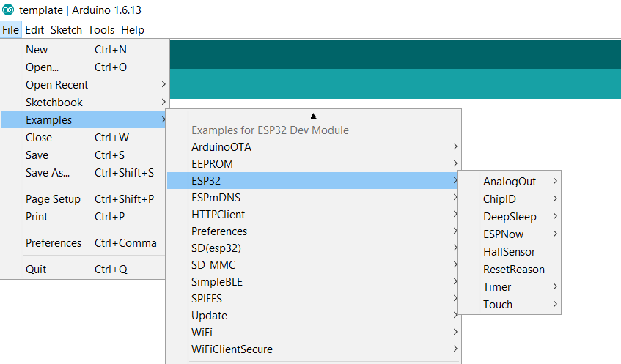Select Page Setup in File menu
The image size is (621, 364).
coord(53,199)
